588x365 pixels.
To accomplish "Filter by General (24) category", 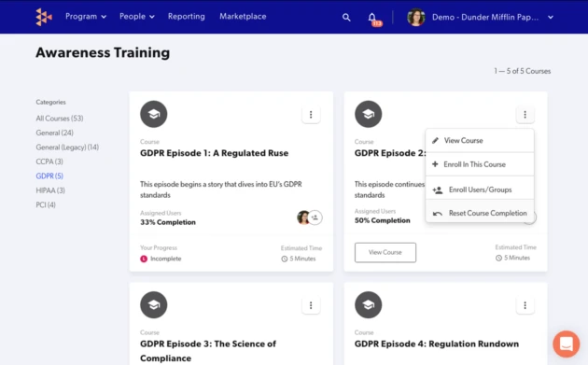I will coord(55,133).
